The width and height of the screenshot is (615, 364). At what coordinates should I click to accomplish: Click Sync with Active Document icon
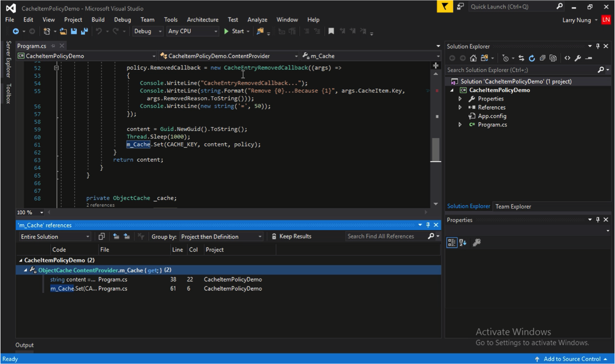coord(521,58)
